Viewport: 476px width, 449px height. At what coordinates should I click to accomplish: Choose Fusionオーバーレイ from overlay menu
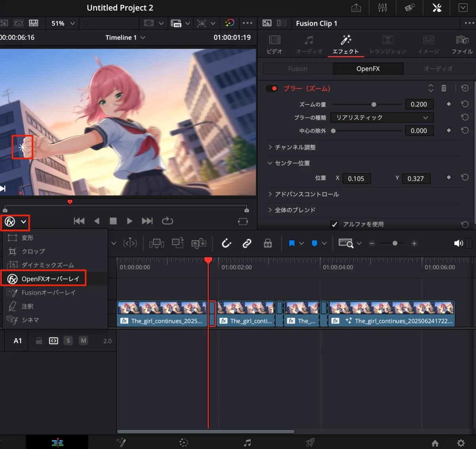coord(55,293)
